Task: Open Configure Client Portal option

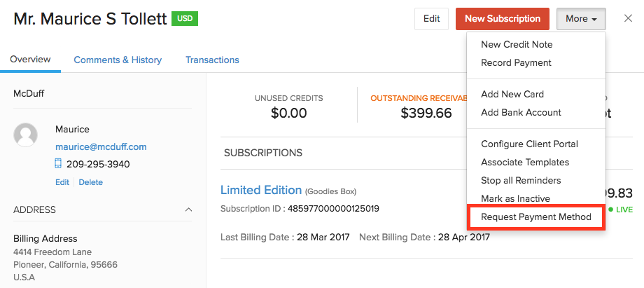Action: (529, 144)
